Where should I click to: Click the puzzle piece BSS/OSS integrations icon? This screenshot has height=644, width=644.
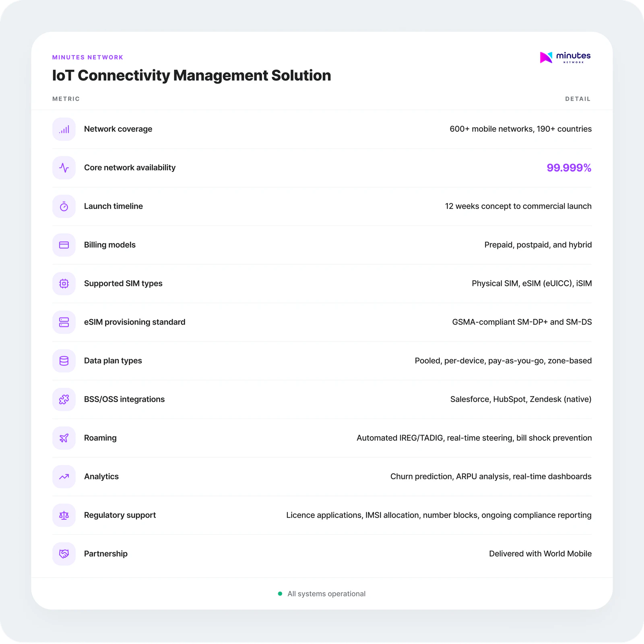(64, 400)
